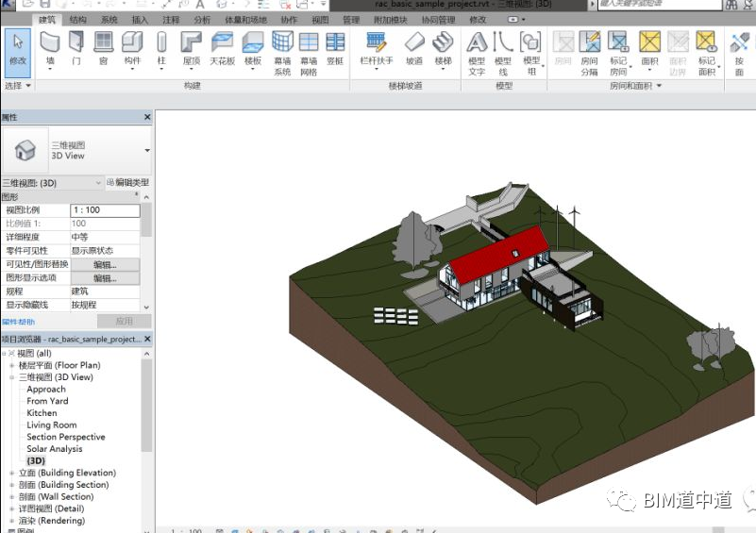The width and height of the screenshot is (756, 533).
Task: Activate the 修改 (Modify) arrow tool
Action: coord(18,52)
